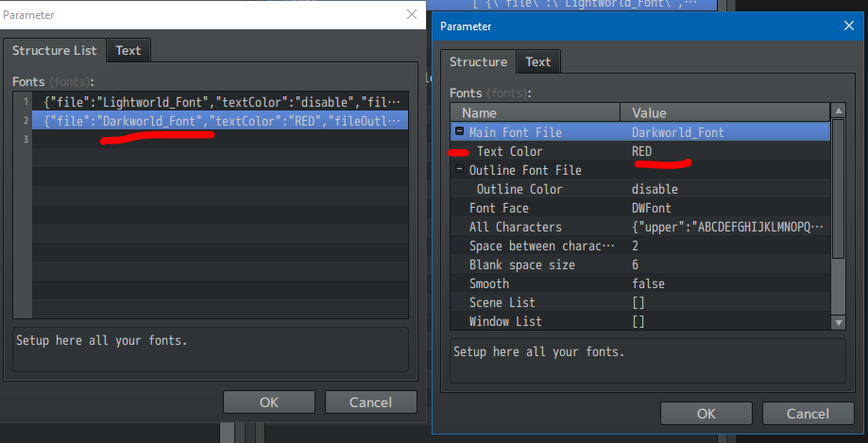The height and width of the screenshot is (443, 868).
Task: Select Structure tab in right Parameter window
Action: point(478,61)
